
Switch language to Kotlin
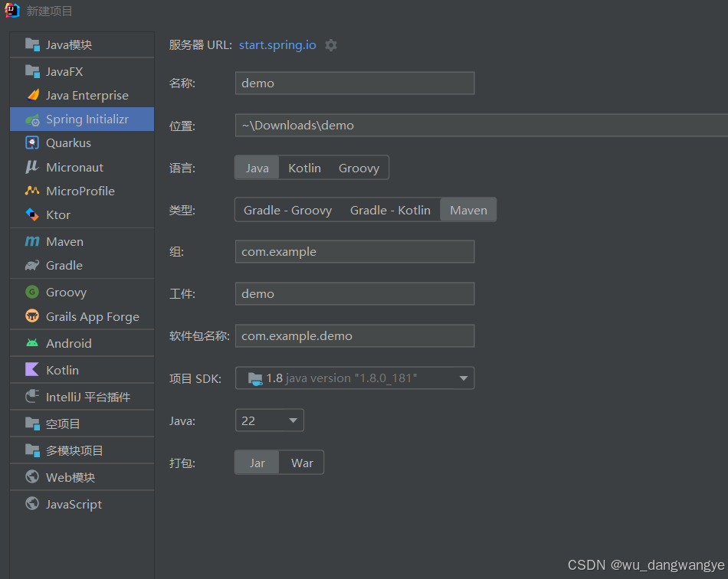click(304, 168)
